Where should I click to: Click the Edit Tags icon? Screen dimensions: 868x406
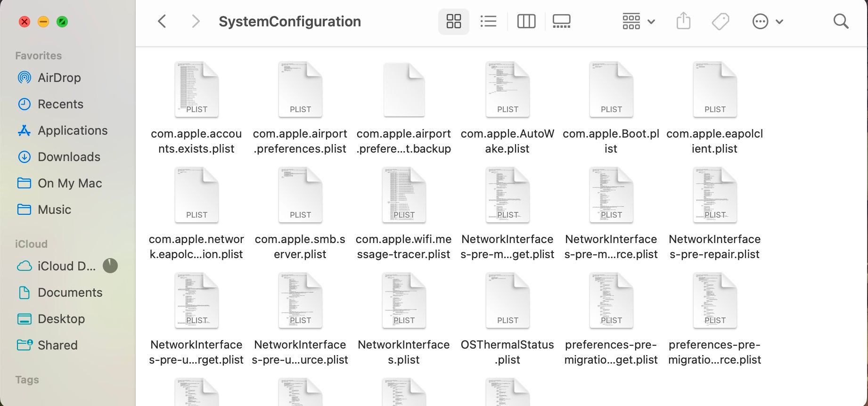[720, 21]
